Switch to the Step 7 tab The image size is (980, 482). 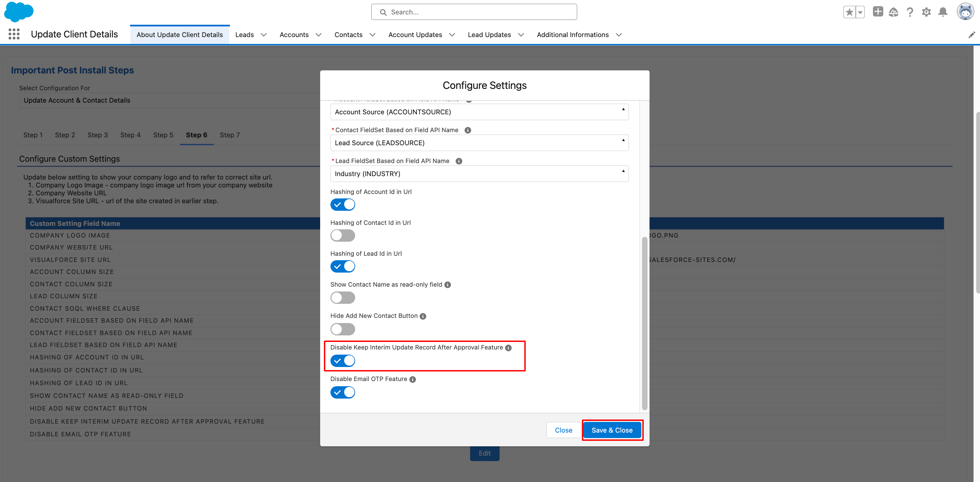(x=230, y=135)
